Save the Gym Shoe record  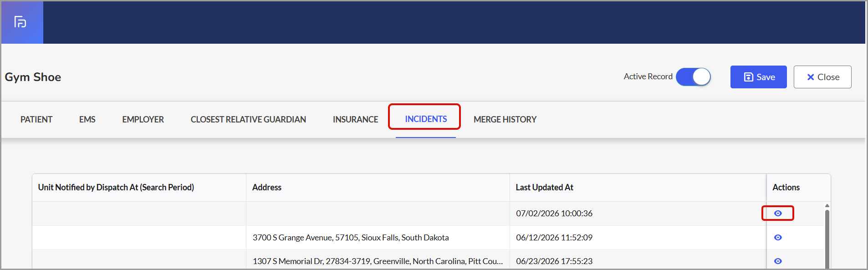point(758,77)
